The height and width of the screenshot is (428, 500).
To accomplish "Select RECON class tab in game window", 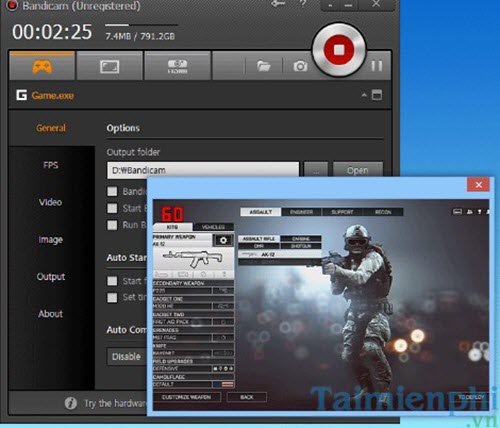I will click(383, 212).
